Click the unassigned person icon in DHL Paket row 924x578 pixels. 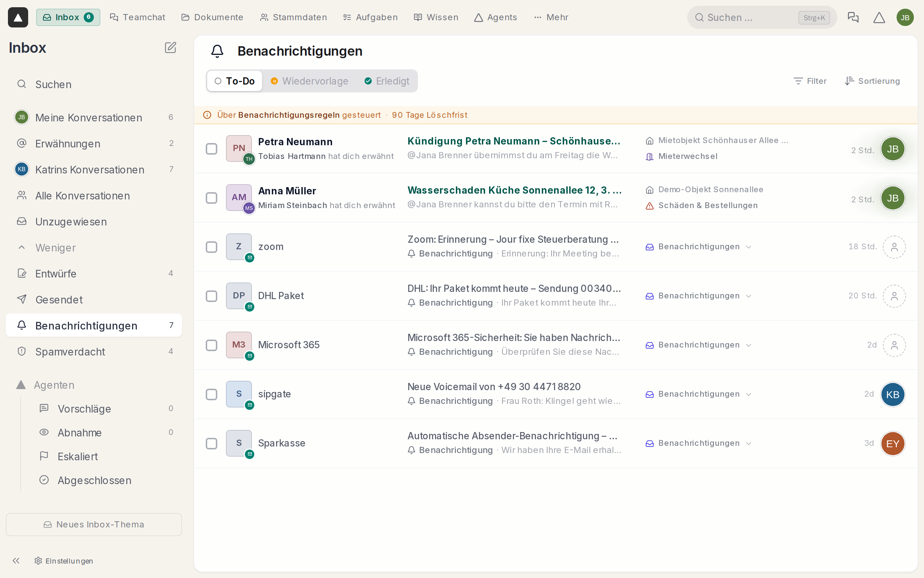coord(894,296)
